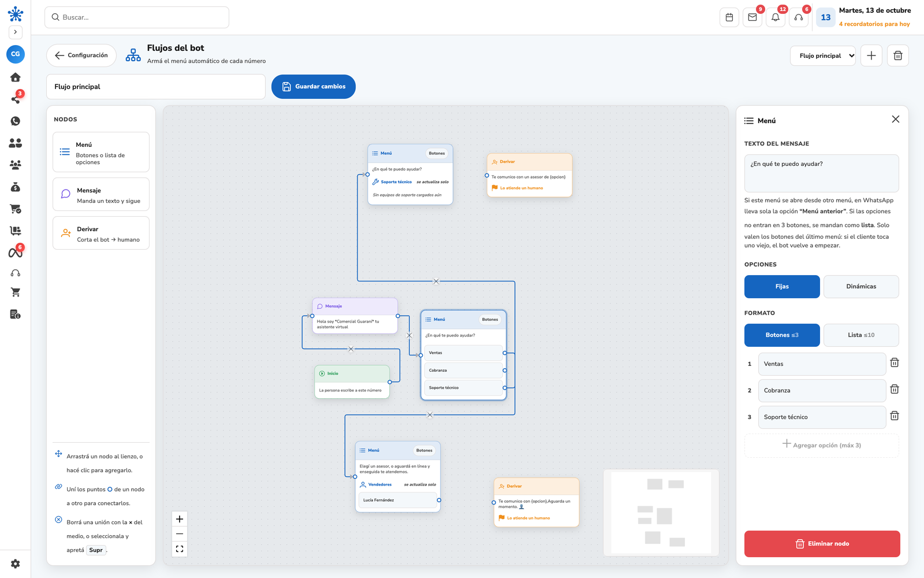Close the Menú properties panel
This screenshot has width=924, height=578.
click(896, 119)
